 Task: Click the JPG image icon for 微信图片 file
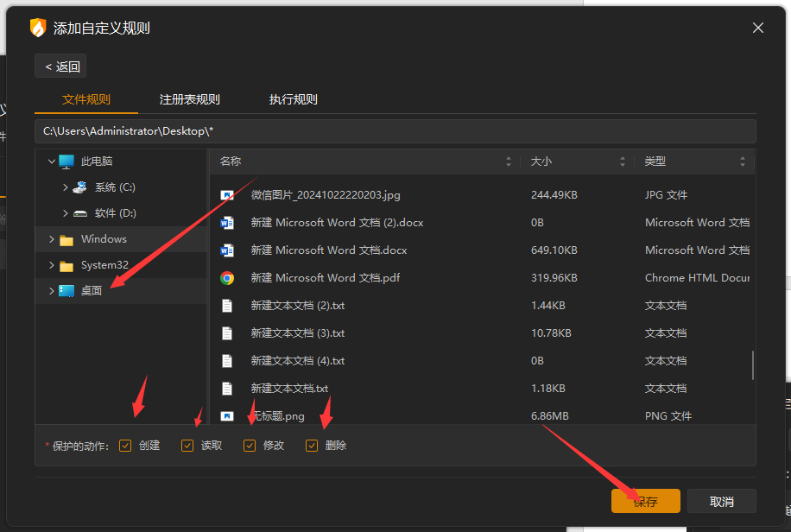pyautogui.click(x=227, y=195)
